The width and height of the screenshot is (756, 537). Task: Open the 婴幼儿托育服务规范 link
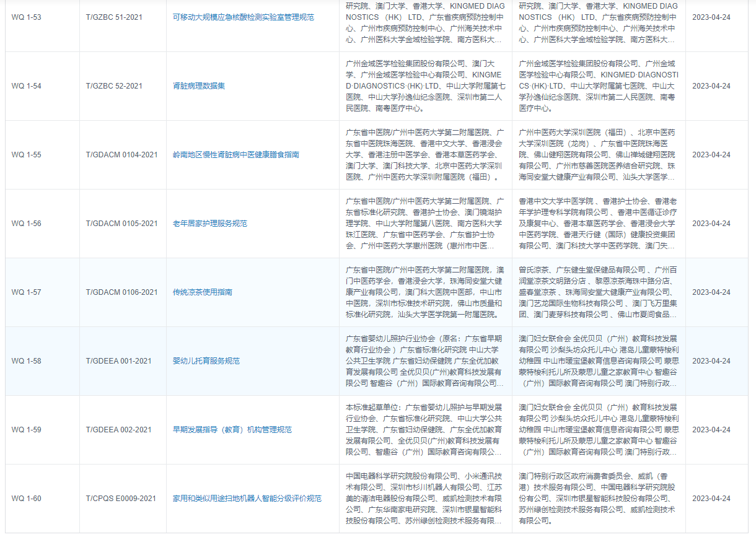pyautogui.click(x=206, y=361)
